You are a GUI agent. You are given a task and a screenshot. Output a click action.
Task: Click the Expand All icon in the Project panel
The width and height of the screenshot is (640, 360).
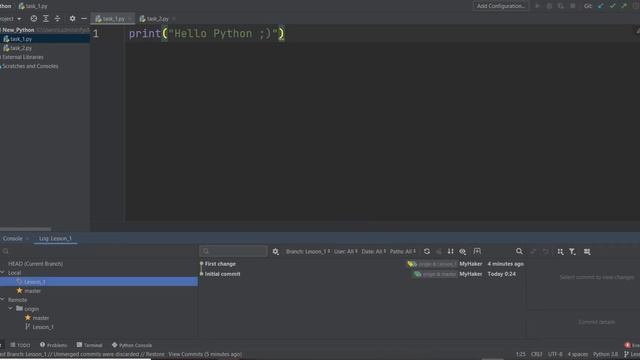pos(46,18)
